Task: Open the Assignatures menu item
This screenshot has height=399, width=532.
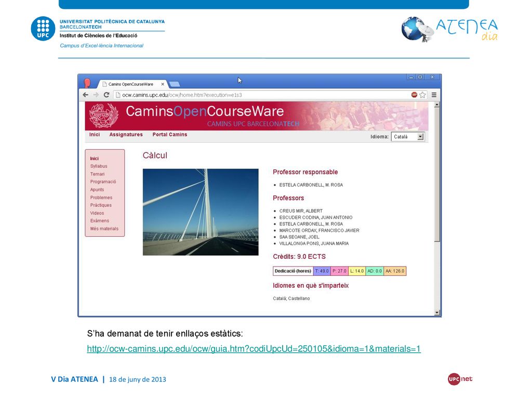Action: (126, 135)
